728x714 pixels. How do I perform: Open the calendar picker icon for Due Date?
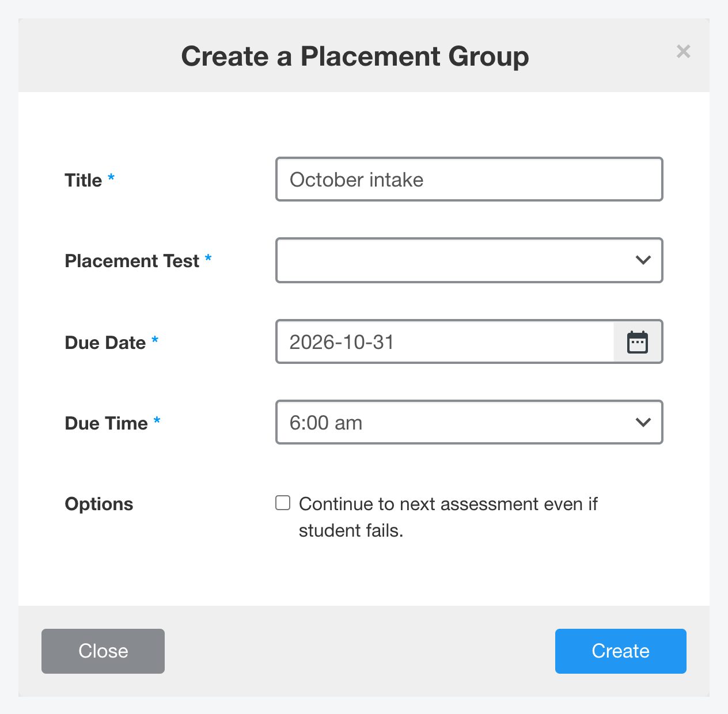point(638,342)
